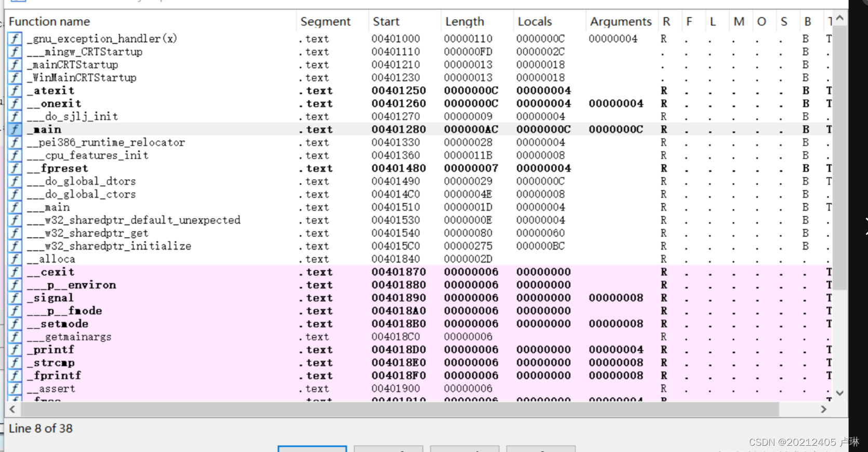Click the function icon beside _fprintf
Screen dimensions: 868x452
point(15,376)
